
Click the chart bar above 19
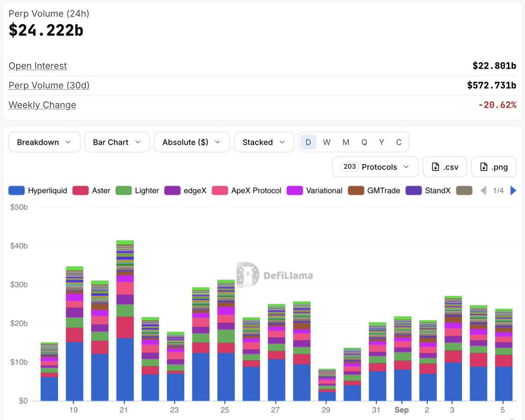pos(74,333)
